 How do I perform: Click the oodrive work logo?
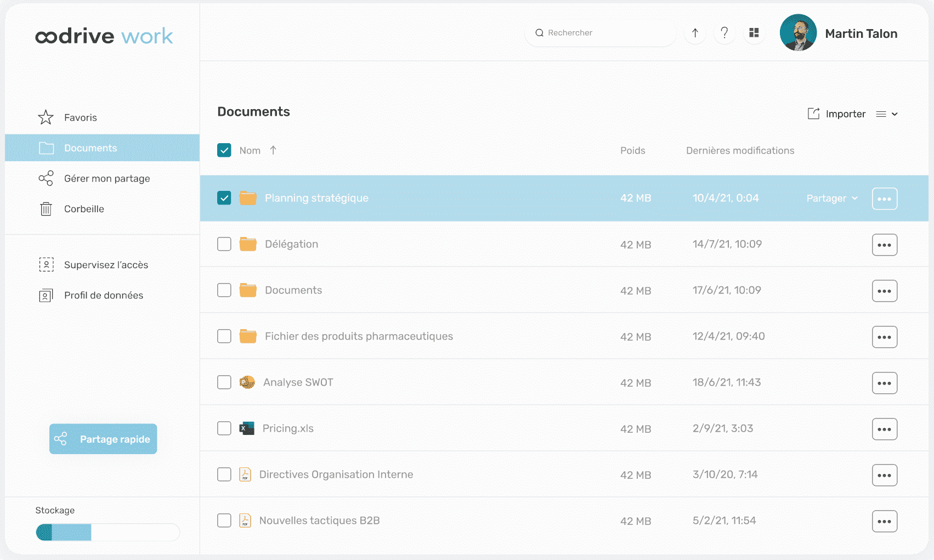pyautogui.click(x=104, y=36)
